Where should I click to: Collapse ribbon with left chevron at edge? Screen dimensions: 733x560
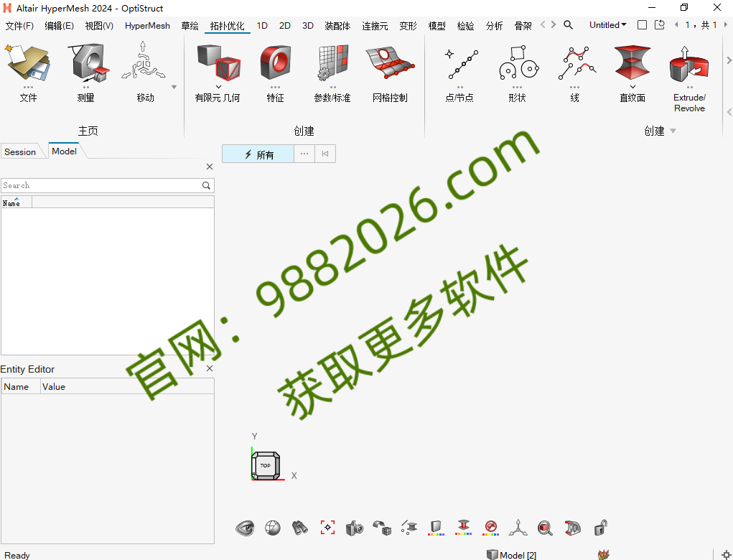click(729, 112)
